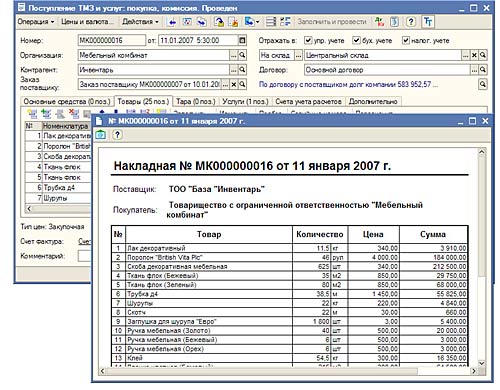Screen dimensions: 500x390
Task: Open Контрагент record with magnifier icon
Action: [242, 70]
